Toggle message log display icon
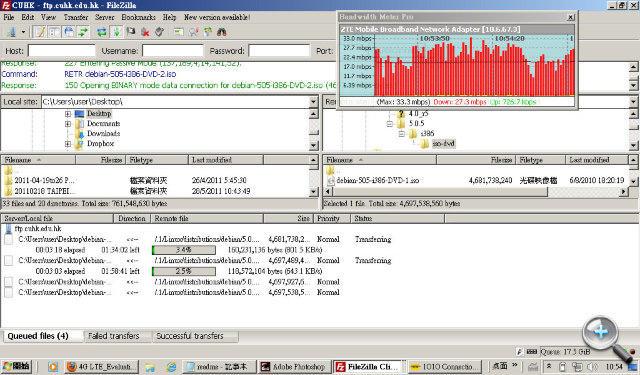640x375 pixels. (40, 32)
